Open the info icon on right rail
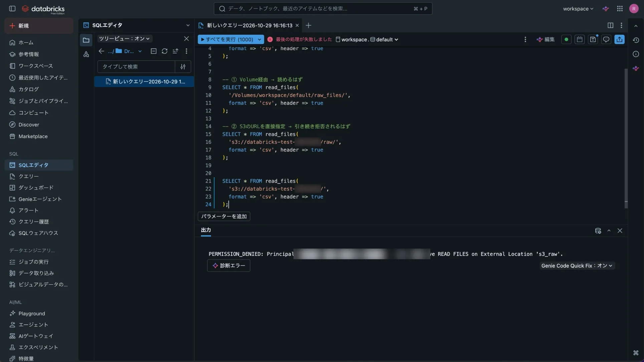 coord(636,54)
